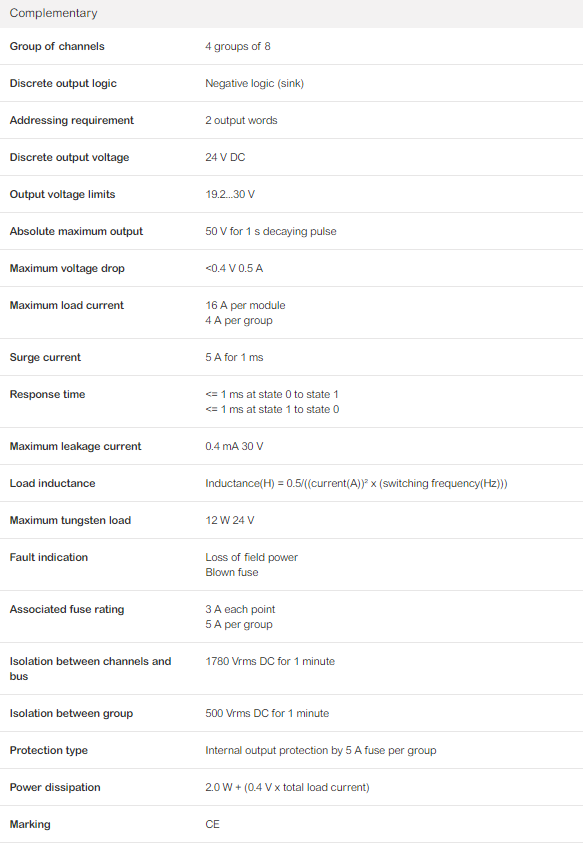The height and width of the screenshot is (847, 585).
Task: Select the 'Blown fuse' fault indication text
Action: 232,572
